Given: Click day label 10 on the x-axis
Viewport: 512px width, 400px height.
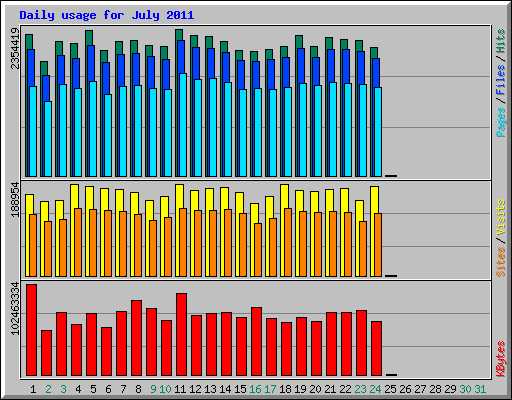Looking at the screenshot, I should coord(165,389).
